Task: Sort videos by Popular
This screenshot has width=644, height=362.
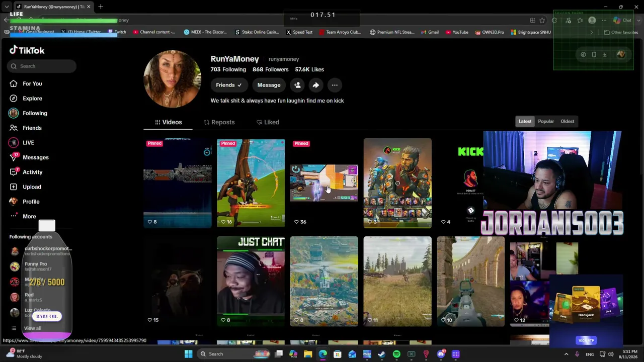Action: tap(546, 121)
